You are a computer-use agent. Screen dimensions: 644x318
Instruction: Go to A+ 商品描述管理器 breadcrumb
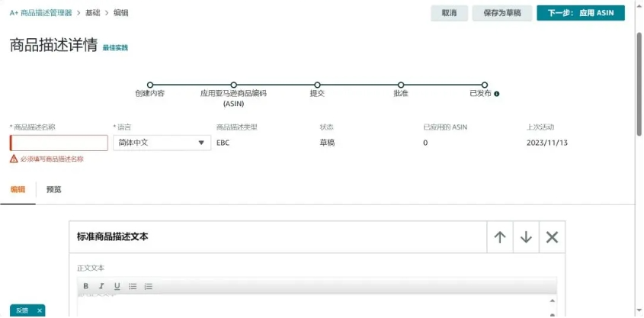pos(40,13)
